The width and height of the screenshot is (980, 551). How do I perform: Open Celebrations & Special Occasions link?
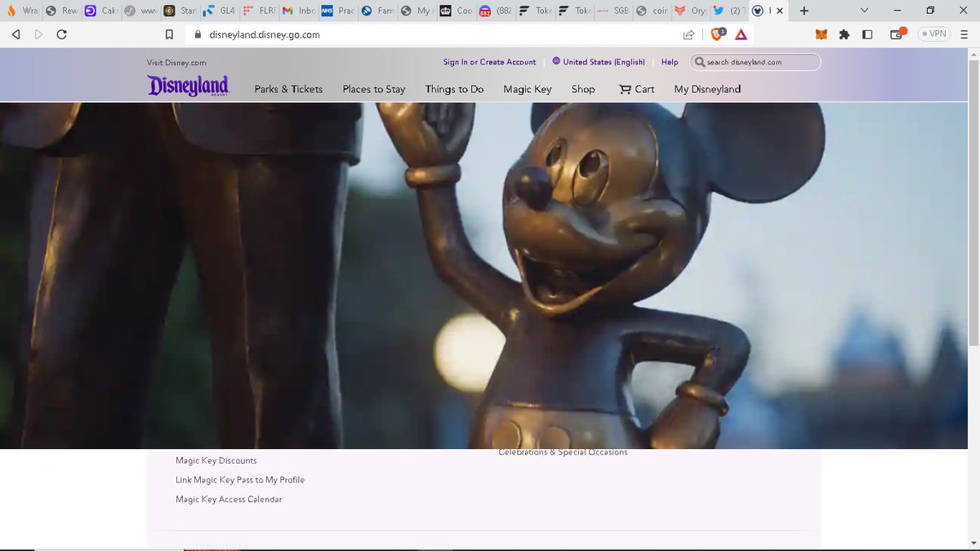point(563,453)
